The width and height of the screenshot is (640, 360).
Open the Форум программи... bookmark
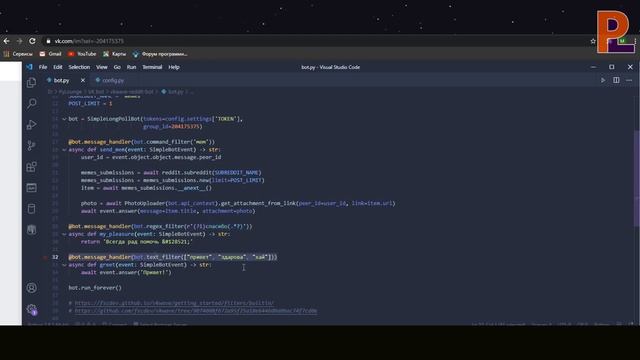(x=160, y=54)
